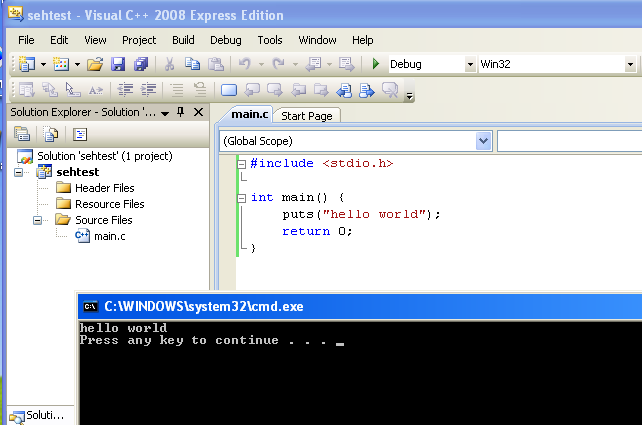The height and width of the screenshot is (425, 642).
Task: Open the Window menu
Action: coord(317,40)
